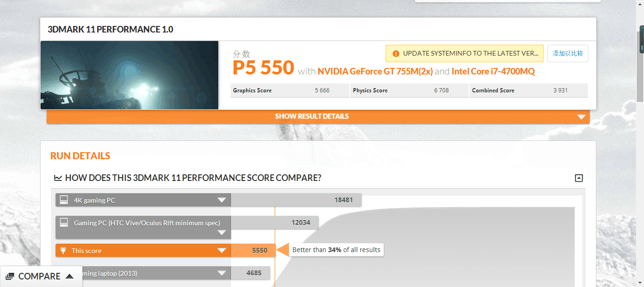644x287 pixels.
Task: Click the Combined Score value 3 931
Action: tap(561, 90)
